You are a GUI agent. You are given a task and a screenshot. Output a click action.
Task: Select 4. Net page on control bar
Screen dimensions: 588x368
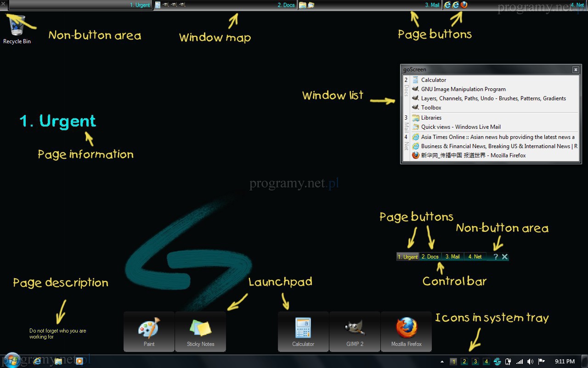475,257
